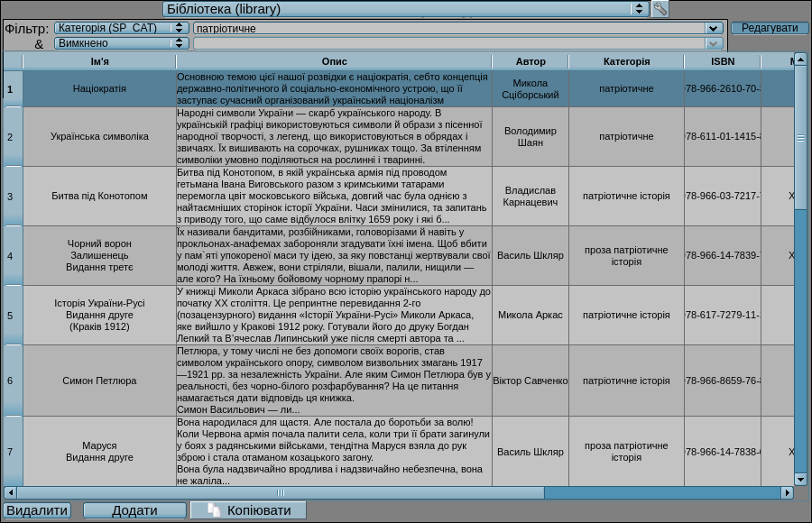Click the horizontal scrollbar thumb
Viewport: 812px width, 523px height.
coord(281,492)
